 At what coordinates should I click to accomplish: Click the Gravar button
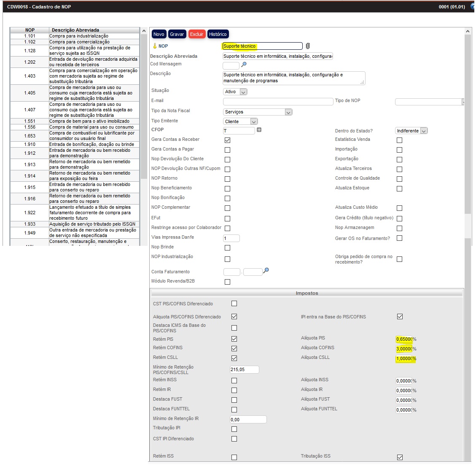pos(177,34)
